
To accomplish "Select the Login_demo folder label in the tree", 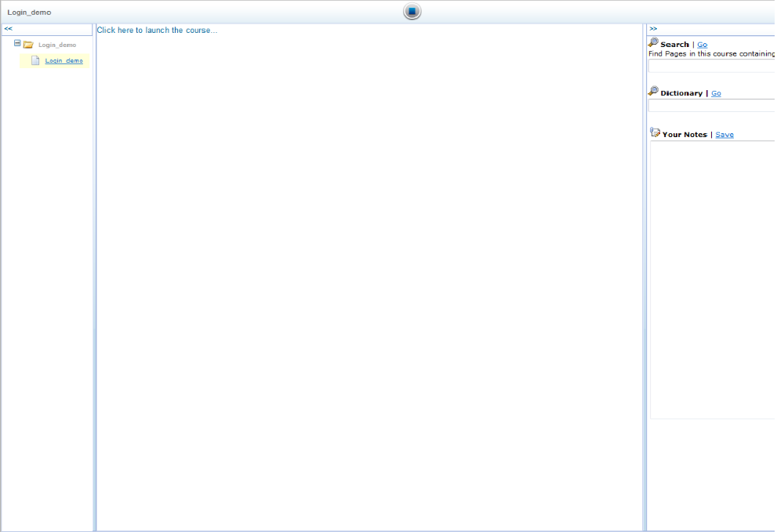I will point(57,45).
